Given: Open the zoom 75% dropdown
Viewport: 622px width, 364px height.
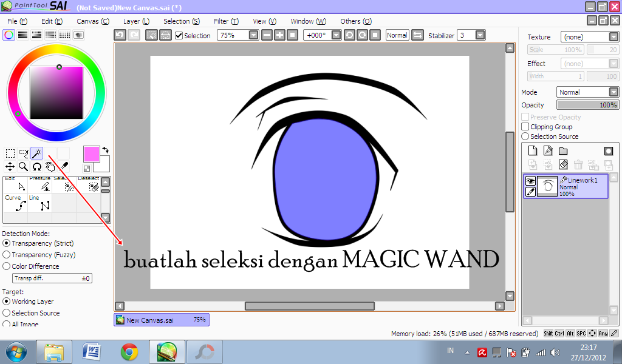Looking at the screenshot, I should (253, 35).
